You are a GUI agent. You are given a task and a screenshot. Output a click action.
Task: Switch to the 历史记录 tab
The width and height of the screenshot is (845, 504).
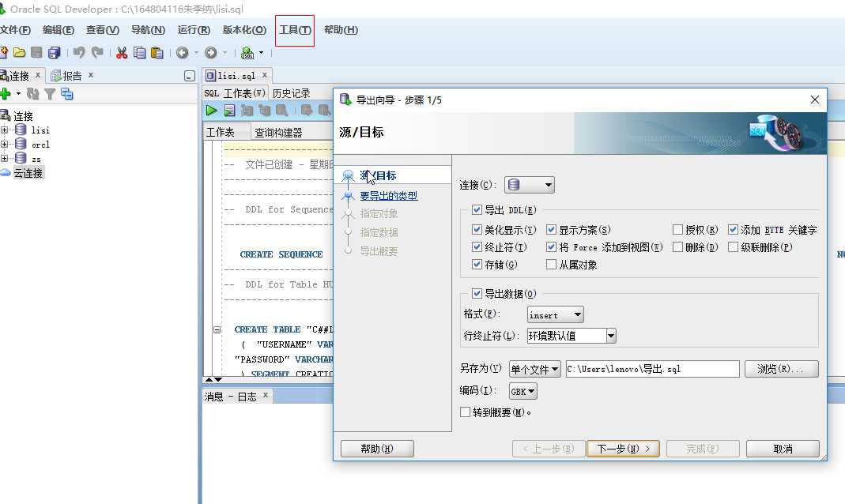coord(291,93)
